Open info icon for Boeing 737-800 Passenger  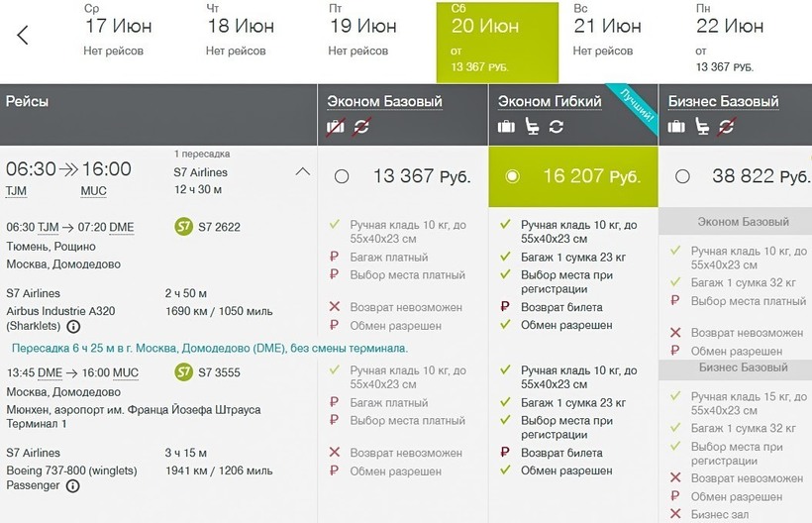(72, 486)
